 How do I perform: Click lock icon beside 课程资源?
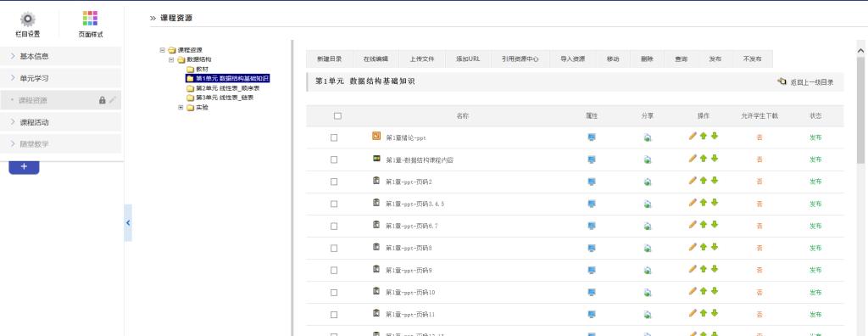(102, 100)
